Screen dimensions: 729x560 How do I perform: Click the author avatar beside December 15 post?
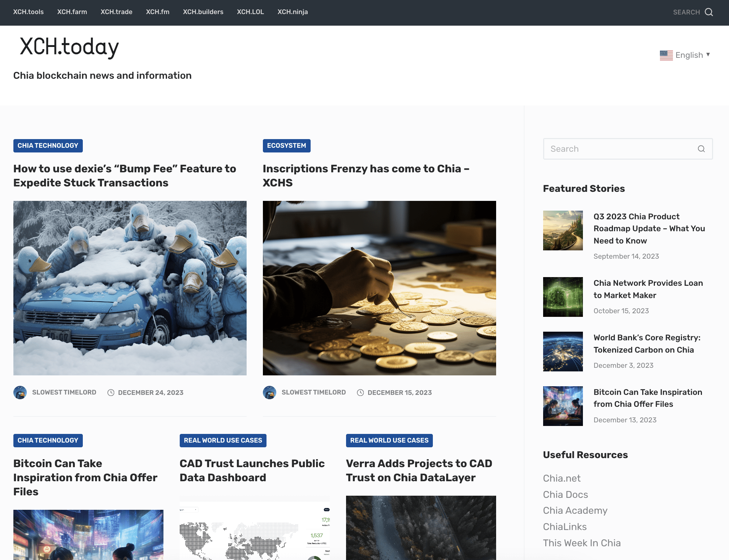point(269,392)
